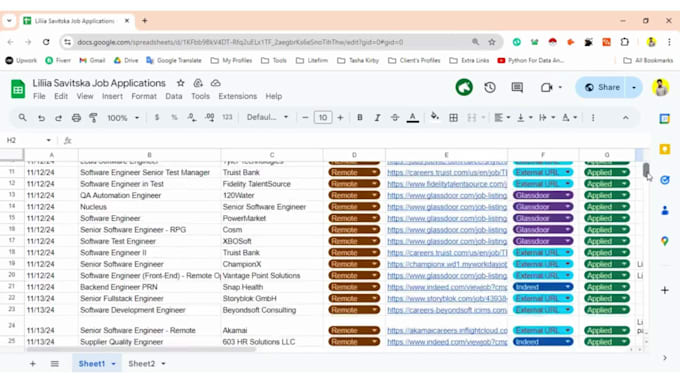
Task: Print the spreadsheet
Action: pos(76,118)
